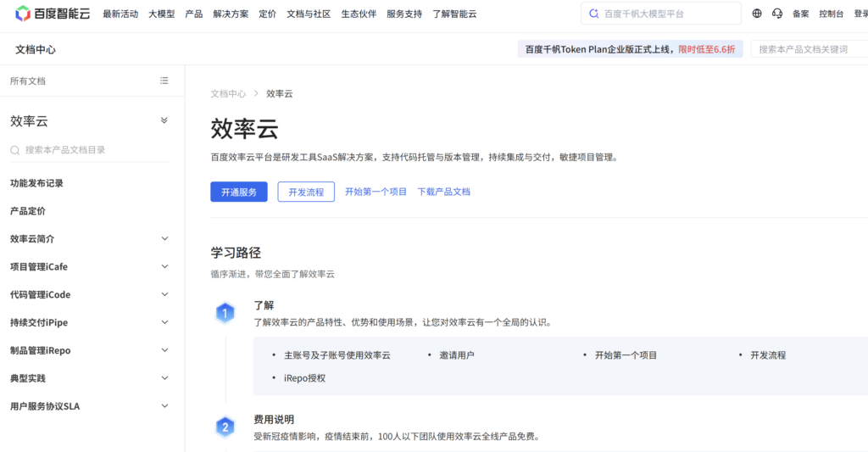Expand the 用户服务协议SLA chevron
Screen dimensions: 868x452
pos(165,406)
